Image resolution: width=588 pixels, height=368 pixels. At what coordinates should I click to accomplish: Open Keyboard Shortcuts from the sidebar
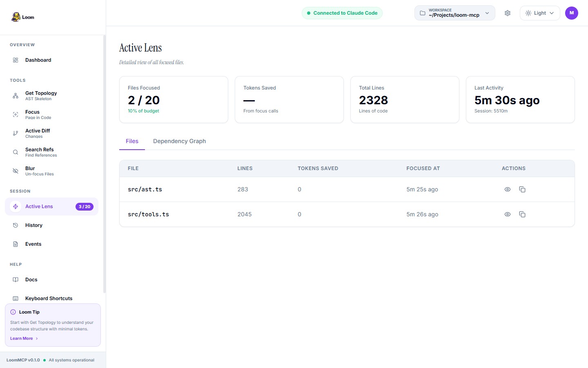(x=49, y=298)
